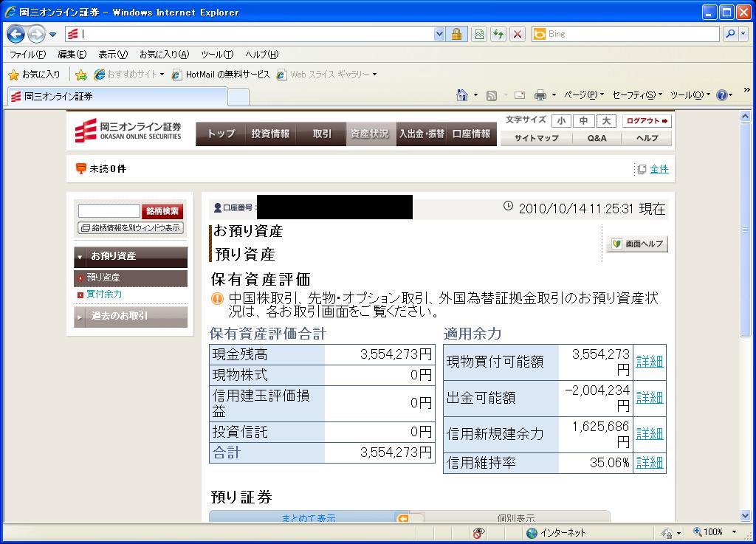Click the security lock icon in address bar
This screenshot has height=544, width=756.
coord(456,34)
